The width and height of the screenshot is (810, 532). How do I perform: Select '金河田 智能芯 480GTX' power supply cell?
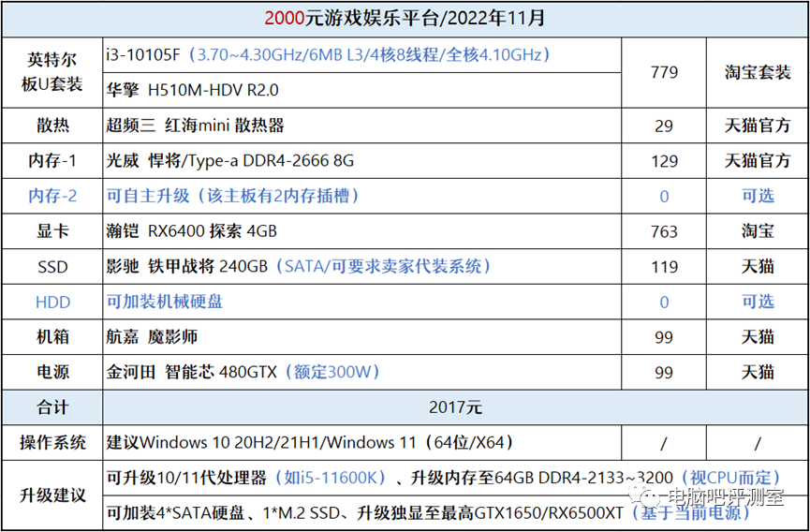(361, 372)
